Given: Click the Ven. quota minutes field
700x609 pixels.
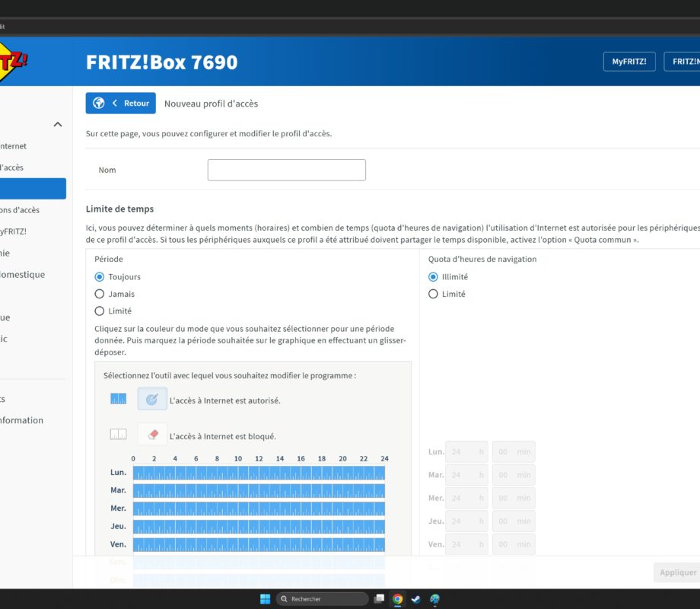Looking at the screenshot, I should point(514,544).
